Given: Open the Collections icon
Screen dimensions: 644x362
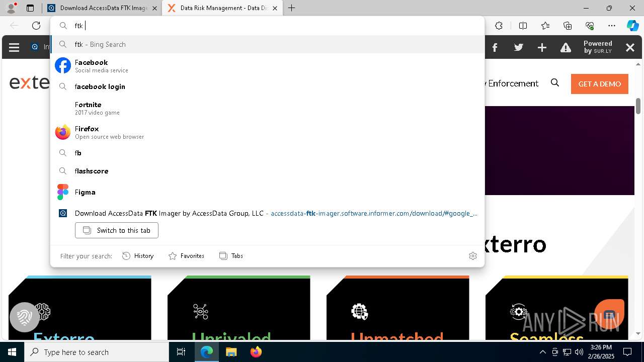Looking at the screenshot, I should tap(568, 26).
